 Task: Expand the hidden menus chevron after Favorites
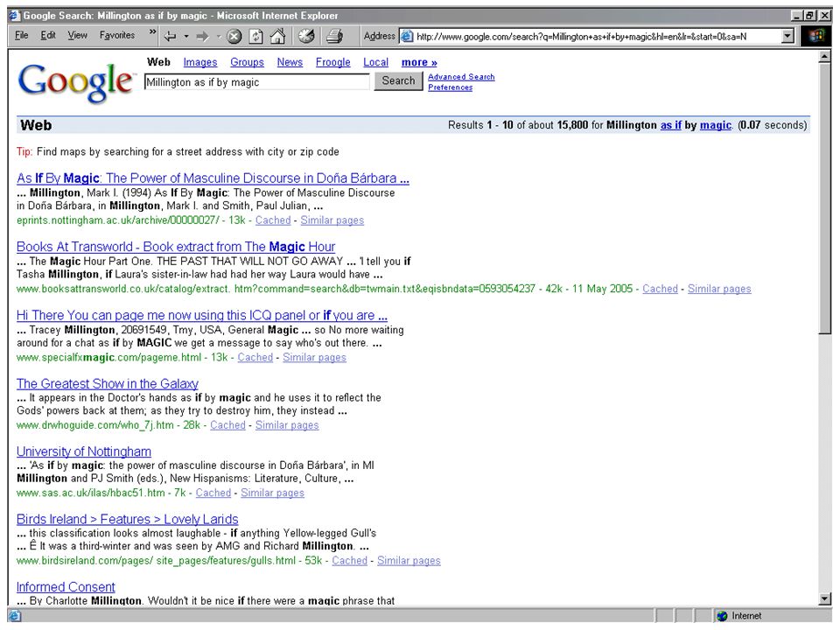[x=152, y=32]
